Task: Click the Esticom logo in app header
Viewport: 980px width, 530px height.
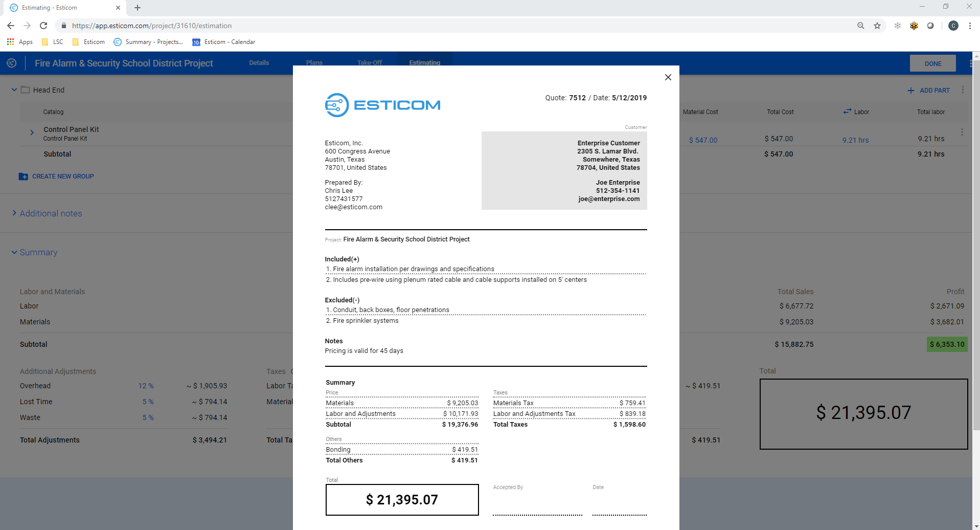Action: (12, 63)
